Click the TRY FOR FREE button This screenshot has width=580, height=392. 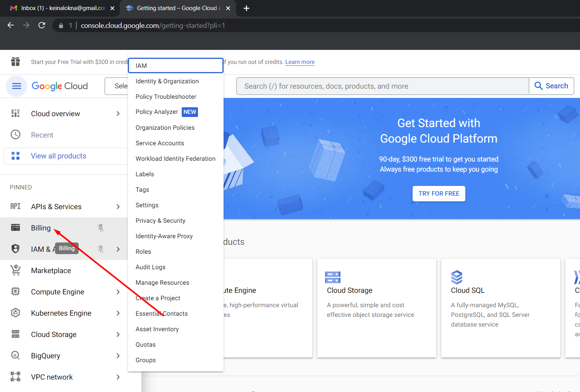(439, 193)
